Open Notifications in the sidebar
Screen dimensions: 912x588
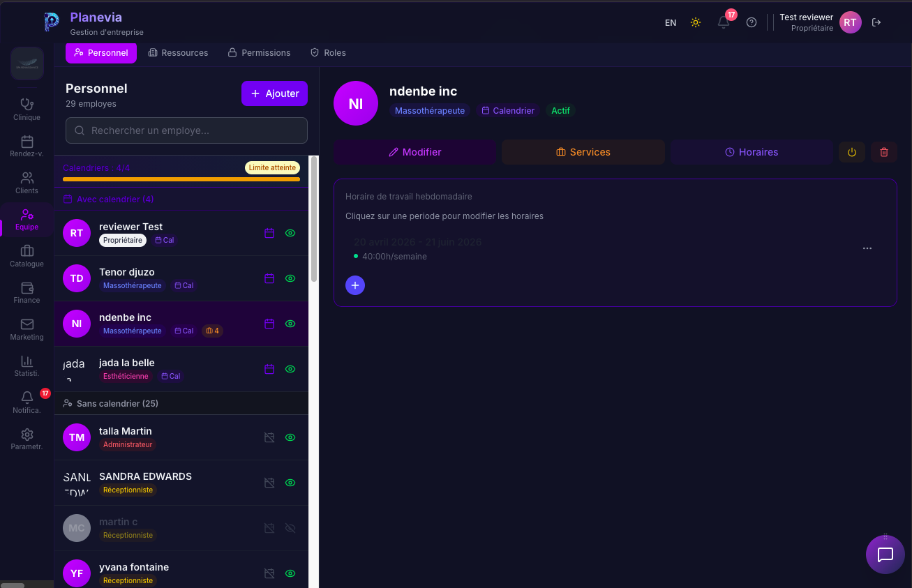pyautogui.click(x=27, y=402)
